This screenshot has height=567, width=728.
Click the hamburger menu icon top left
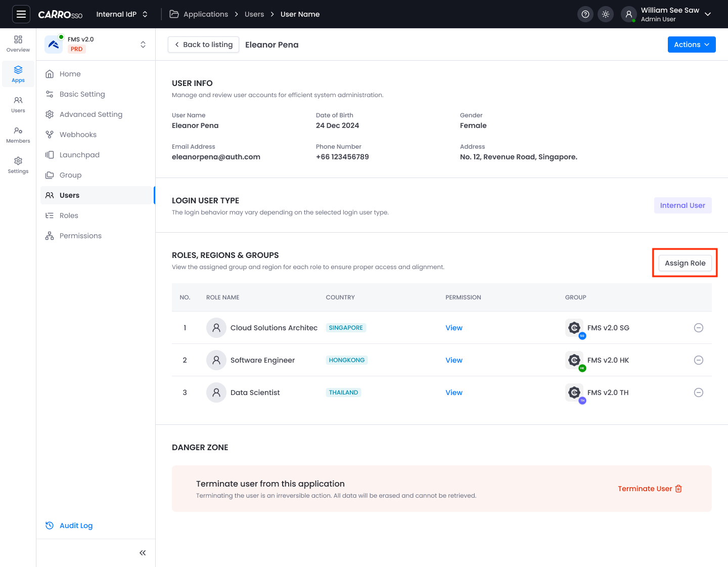point(21,14)
